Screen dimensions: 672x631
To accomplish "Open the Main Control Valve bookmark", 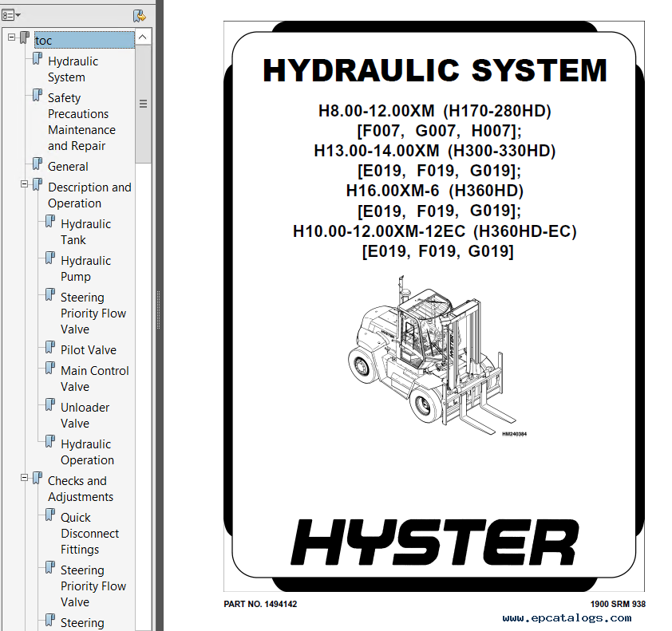I will [94, 379].
